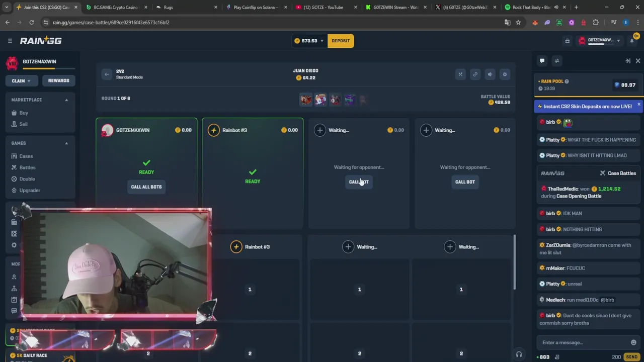Open the balance currency dropdown arrow
The width and height of the screenshot is (644, 362).
(x=322, y=41)
